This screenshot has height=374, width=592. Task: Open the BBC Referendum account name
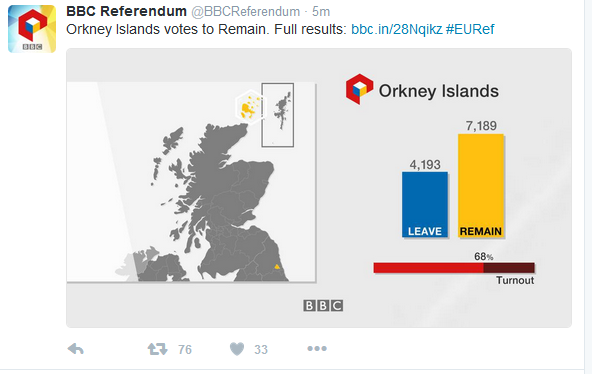(126, 11)
